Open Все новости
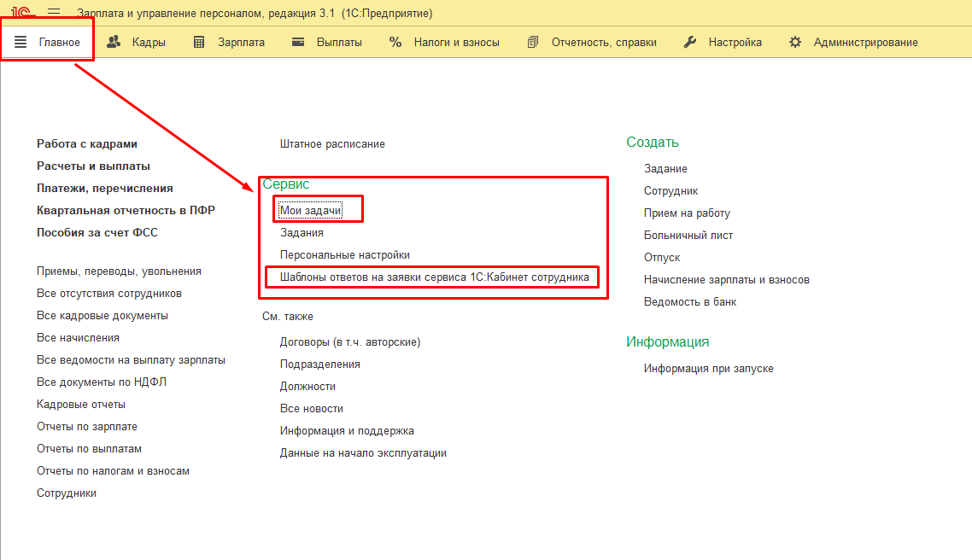The height and width of the screenshot is (560, 972). [x=311, y=409]
